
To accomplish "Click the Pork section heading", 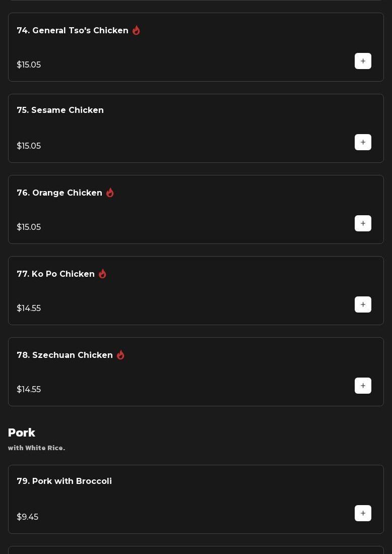I will pyautogui.click(x=22, y=433).
